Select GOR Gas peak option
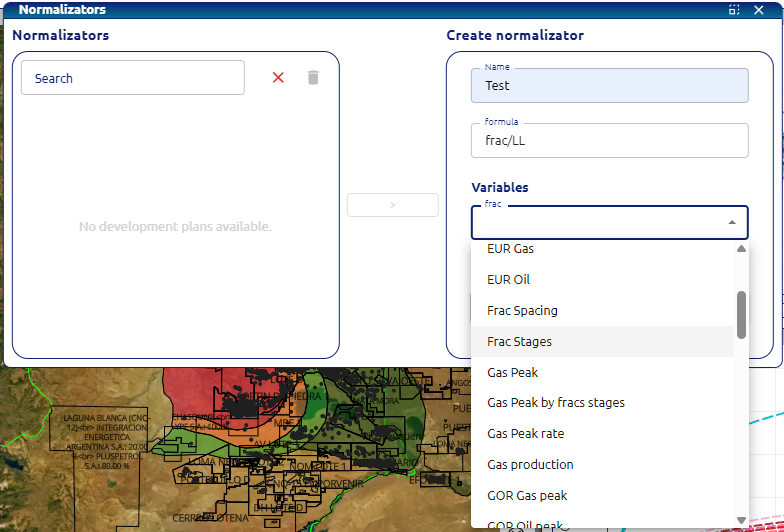The image size is (784, 532). [527, 496]
